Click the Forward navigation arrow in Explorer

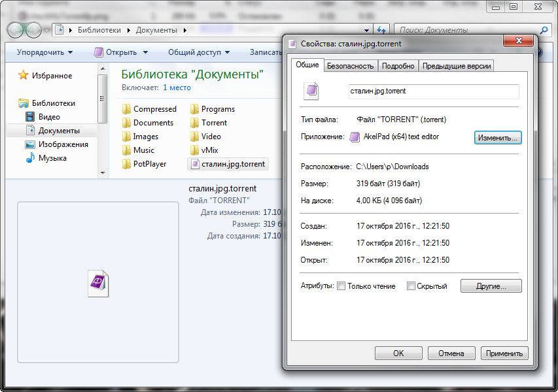[x=34, y=30]
